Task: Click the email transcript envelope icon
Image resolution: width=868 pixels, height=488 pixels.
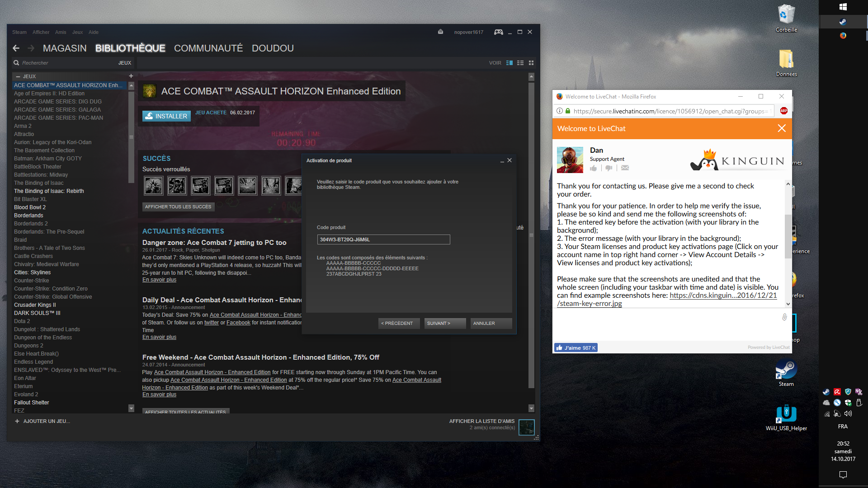Action: 625,168
